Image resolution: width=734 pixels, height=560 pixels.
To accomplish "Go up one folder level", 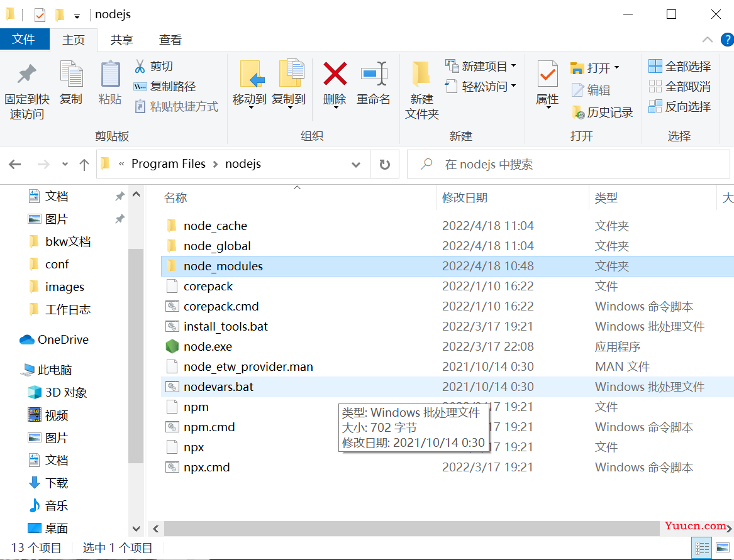I will (84, 164).
